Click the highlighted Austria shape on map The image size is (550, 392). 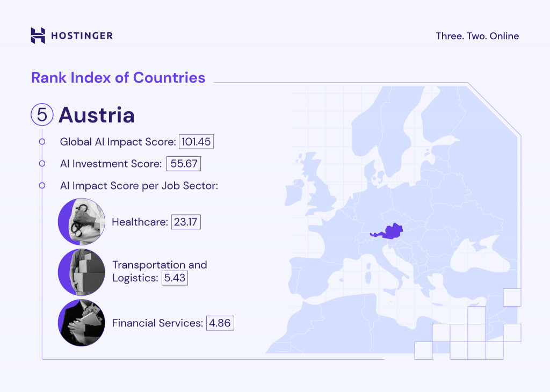coord(388,233)
